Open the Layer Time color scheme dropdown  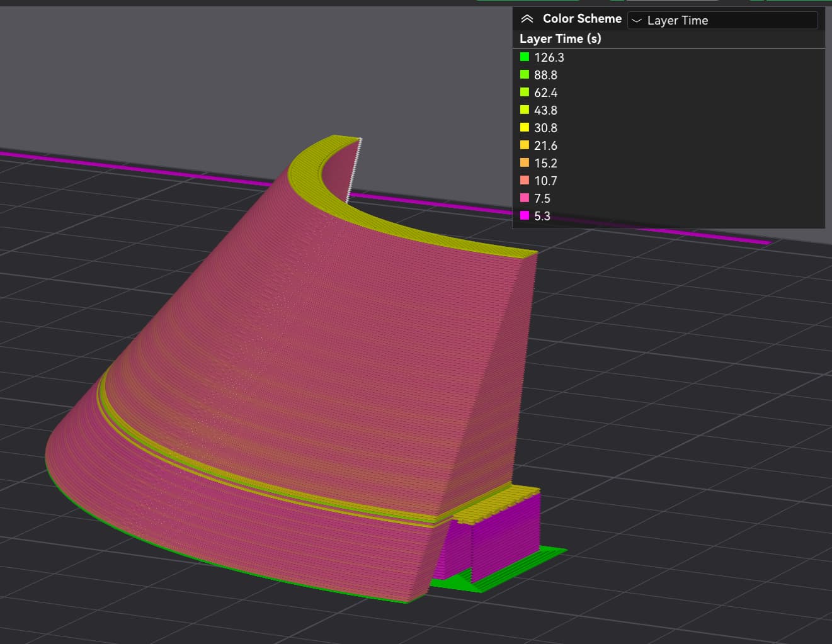pos(722,20)
